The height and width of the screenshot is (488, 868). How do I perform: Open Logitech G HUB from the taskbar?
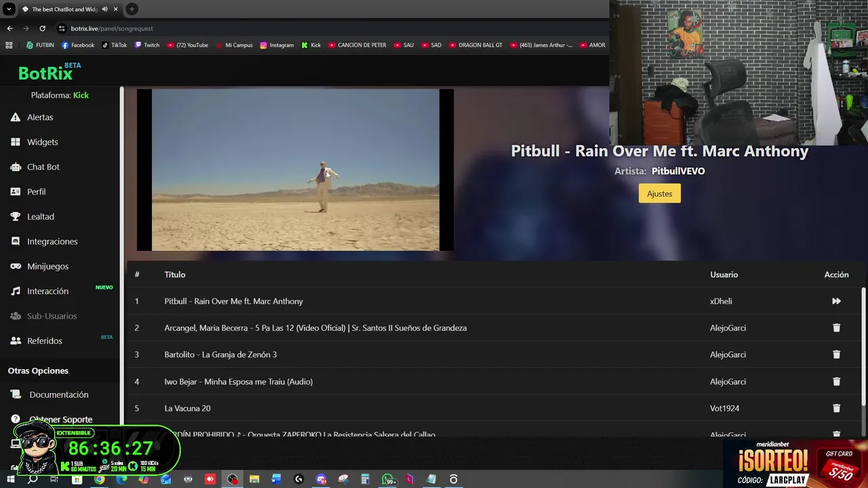pos(298,479)
